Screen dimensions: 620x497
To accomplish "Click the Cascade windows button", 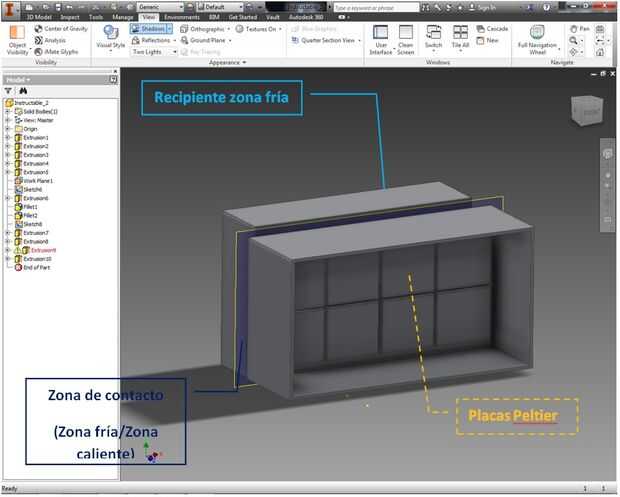I will pos(492,28).
